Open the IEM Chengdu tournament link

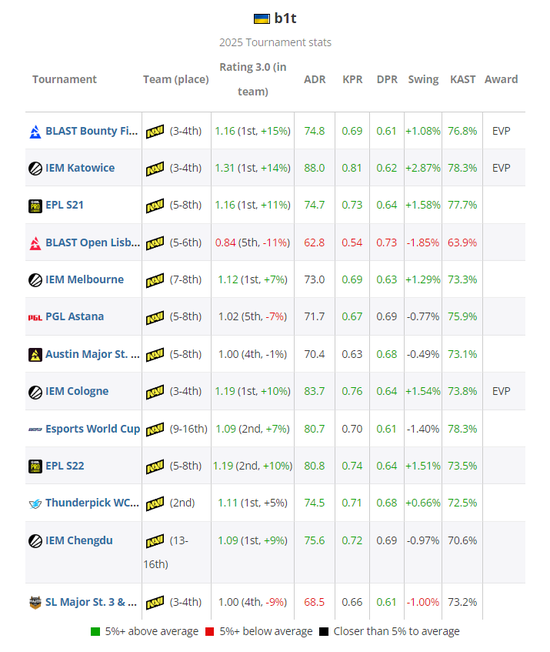pos(79,541)
